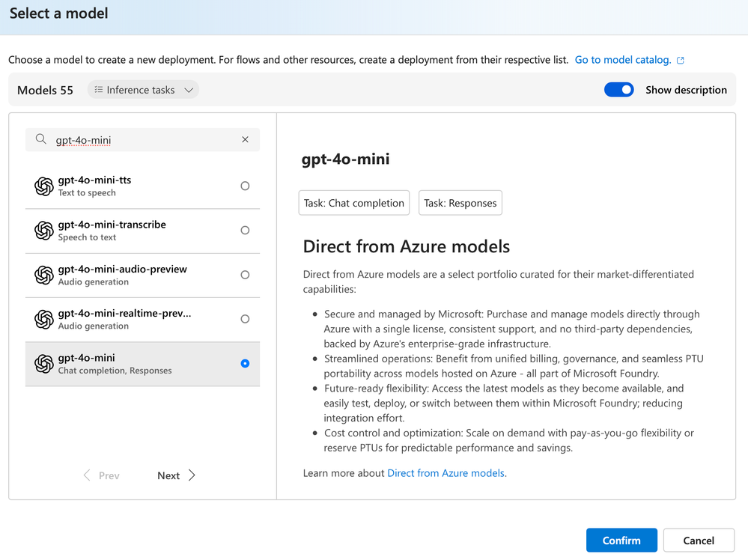Select the gpt-4o-mini-tts radio button

[x=245, y=186]
